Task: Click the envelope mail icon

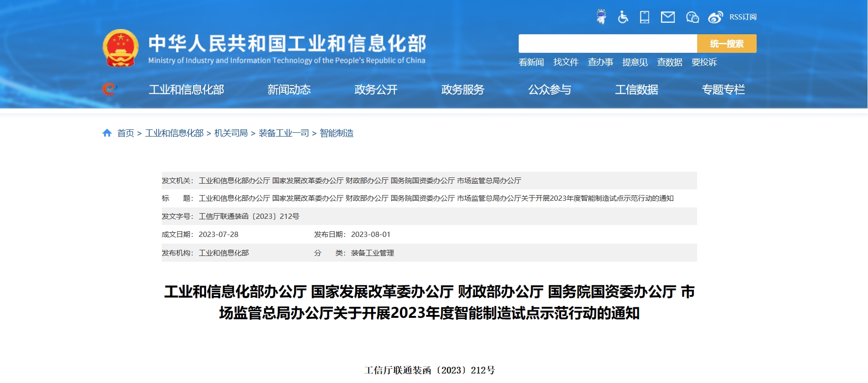Action: (668, 17)
